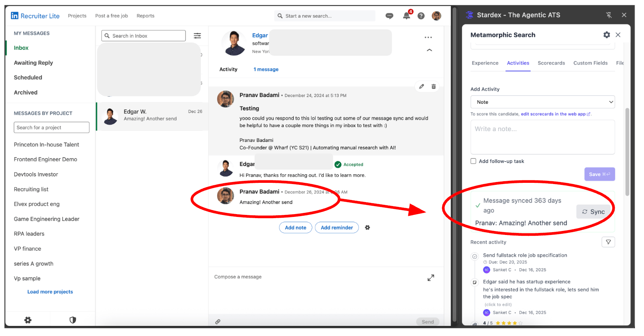Open the shield privacy icon in sidebar
The width and height of the screenshot is (644, 336).
pyautogui.click(x=73, y=320)
